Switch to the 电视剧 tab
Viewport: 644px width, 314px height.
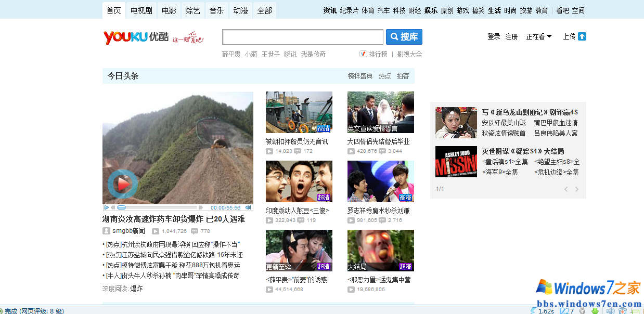[141, 10]
